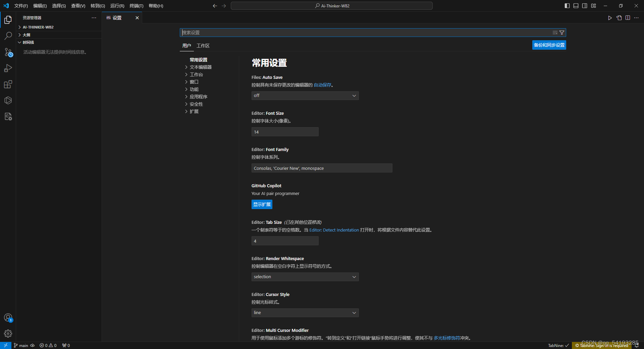Open the settings filter funnel icon
The height and width of the screenshot is (349, 644).
tap(562, 33)
